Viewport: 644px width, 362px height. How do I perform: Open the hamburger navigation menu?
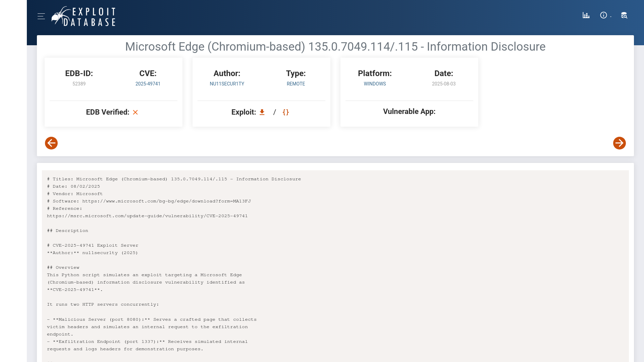(x=41, y=16)
